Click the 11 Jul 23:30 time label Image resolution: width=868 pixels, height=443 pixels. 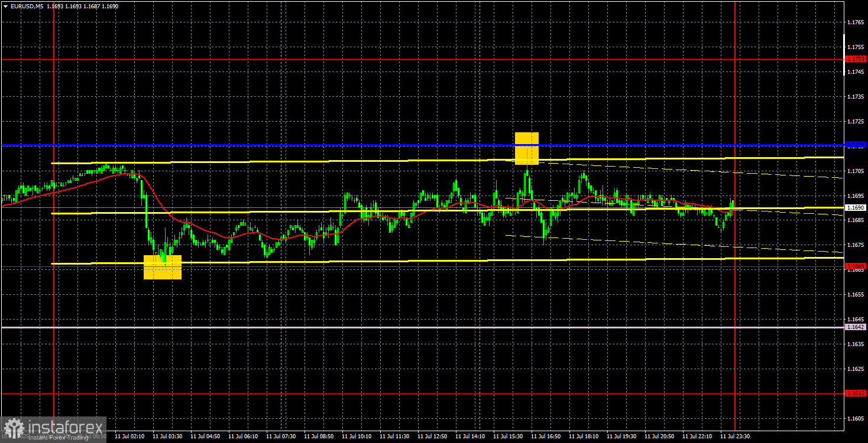click(735, 436)
